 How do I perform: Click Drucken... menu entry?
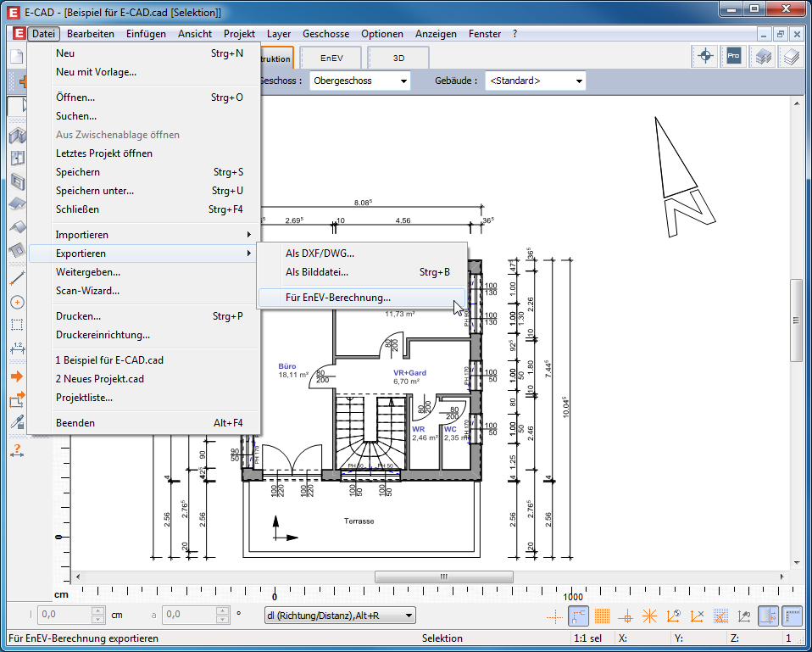tap(144, 316)
